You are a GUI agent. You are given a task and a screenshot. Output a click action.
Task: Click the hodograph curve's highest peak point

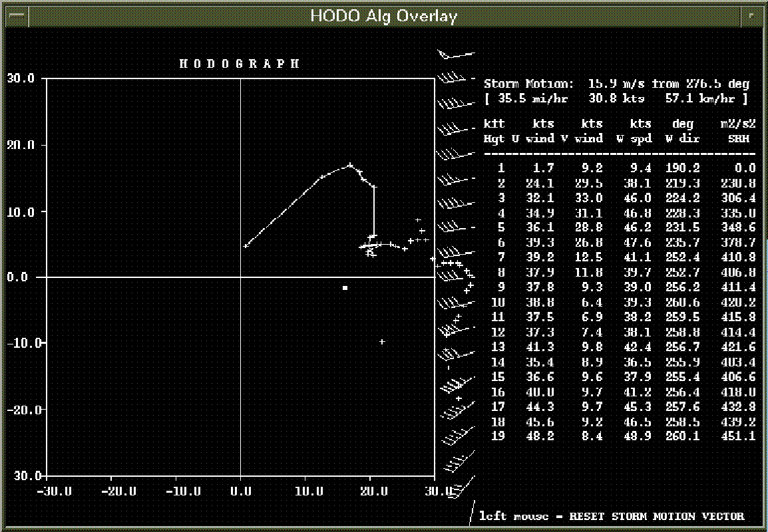pos(350,164)
